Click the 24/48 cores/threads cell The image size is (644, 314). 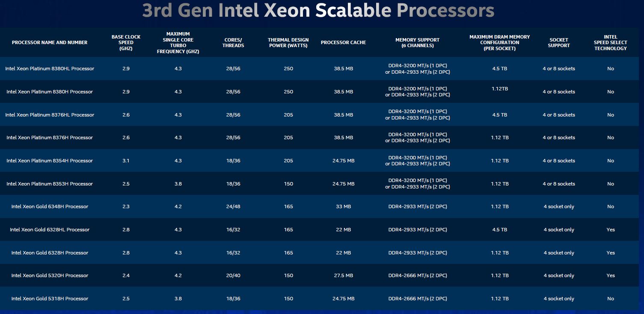coord(233,206)
